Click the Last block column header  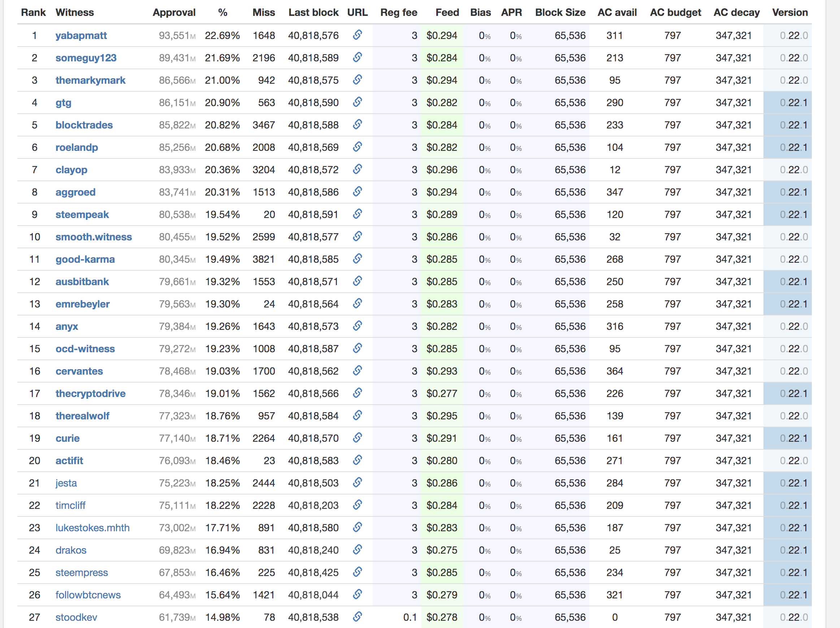click(313, 13)
